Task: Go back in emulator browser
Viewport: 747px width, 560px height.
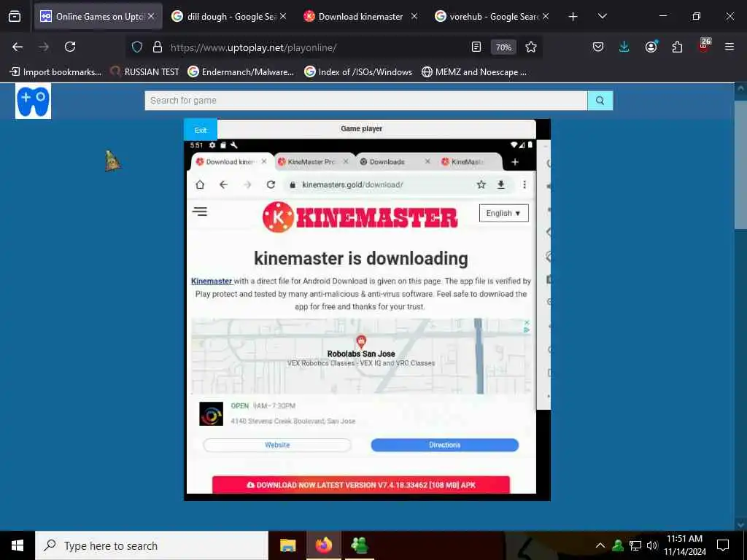Action: (x=223, y=184)
